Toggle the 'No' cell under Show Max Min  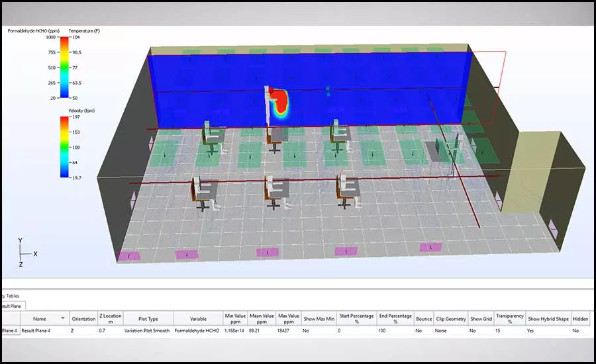[319, 330]
